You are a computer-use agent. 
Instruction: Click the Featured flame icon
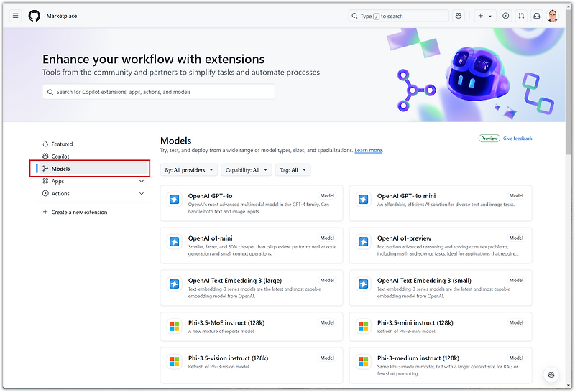(x=45, y=144)
